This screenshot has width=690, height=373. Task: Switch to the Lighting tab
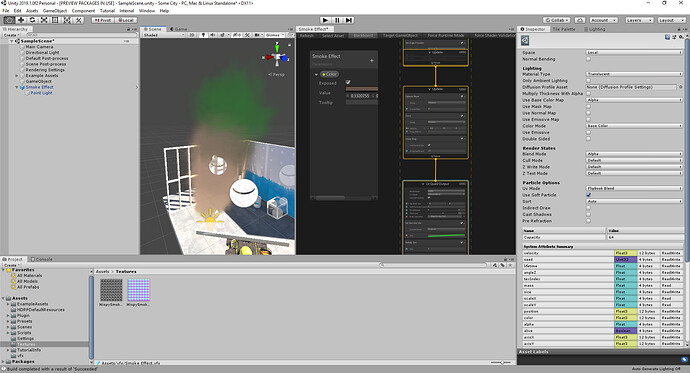[x=594, y=29]
